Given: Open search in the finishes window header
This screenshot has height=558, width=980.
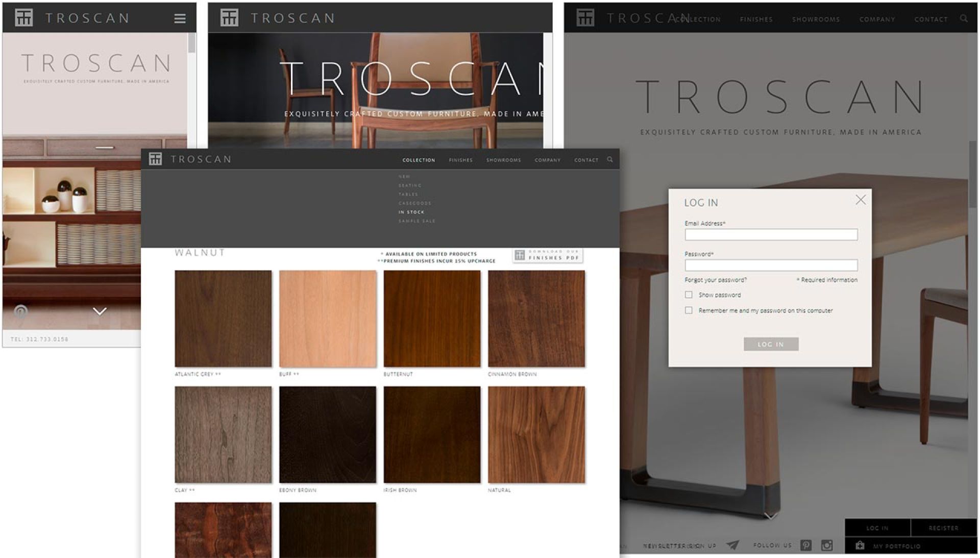Looking at the screenshot, I should [610, 160].
